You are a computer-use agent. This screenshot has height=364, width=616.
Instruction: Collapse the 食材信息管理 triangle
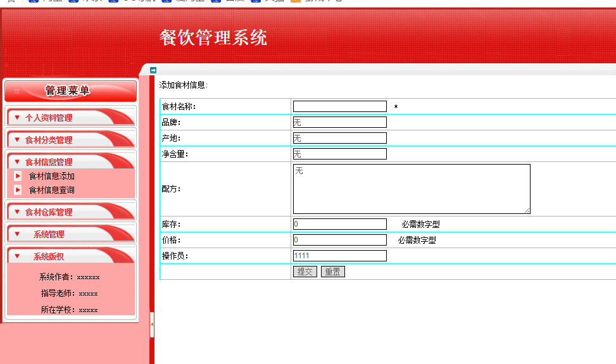click(17, 161)
